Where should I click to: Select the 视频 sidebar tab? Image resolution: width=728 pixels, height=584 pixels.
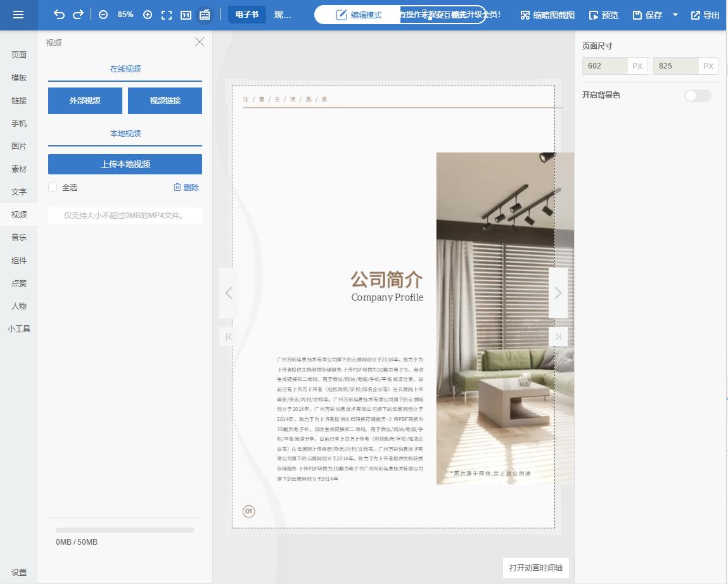point(19,214)
